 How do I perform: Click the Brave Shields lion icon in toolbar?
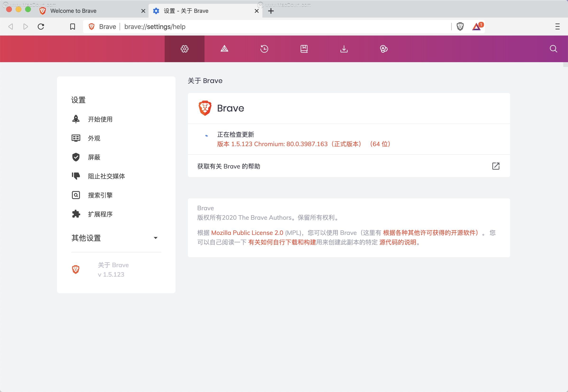click(x=460, y=27)
